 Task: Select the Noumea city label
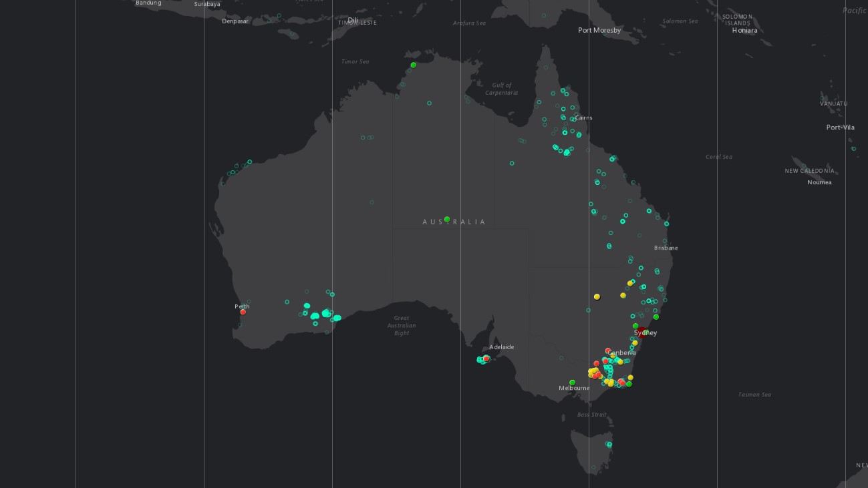819,182
